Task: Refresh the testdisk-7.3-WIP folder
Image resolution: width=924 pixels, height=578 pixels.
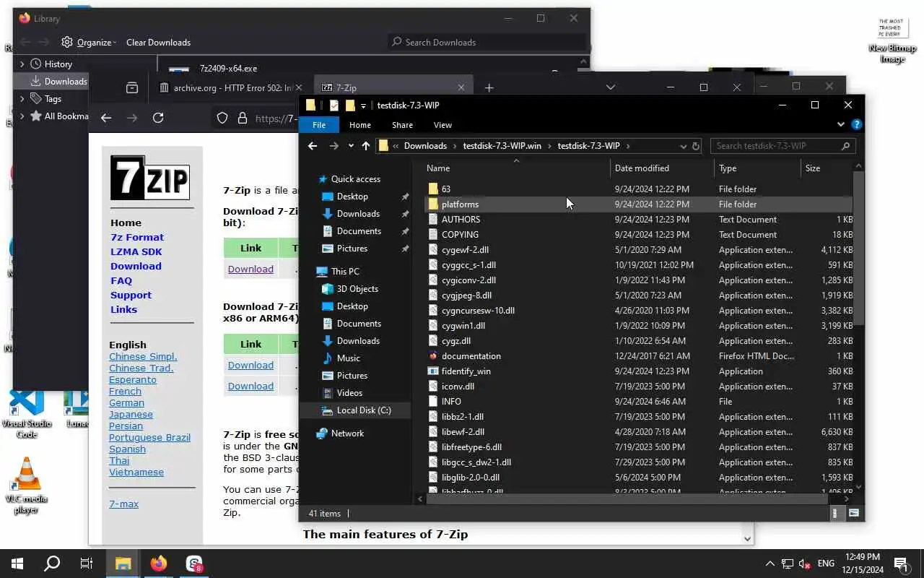Action: point(696,146)
